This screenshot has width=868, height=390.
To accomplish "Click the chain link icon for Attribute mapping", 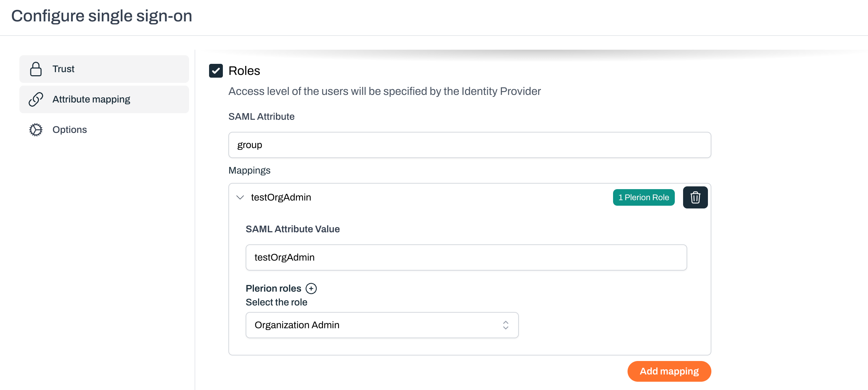I will coord(36,99).
